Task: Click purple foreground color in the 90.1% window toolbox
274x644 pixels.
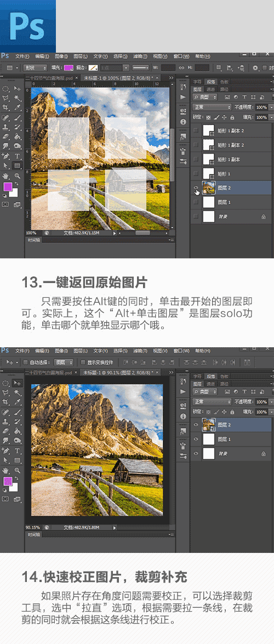Action: 8,481
